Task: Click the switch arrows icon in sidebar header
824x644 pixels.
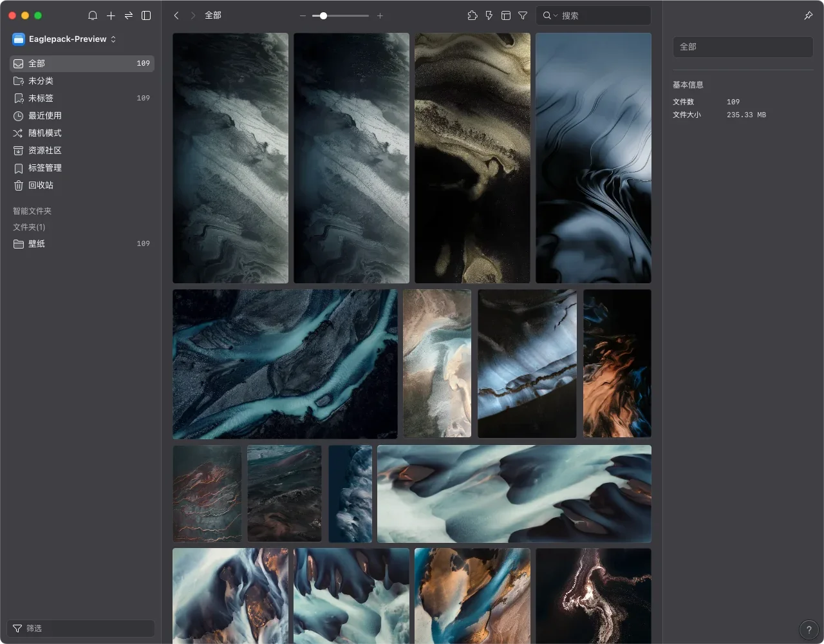Action: (129, 15)
